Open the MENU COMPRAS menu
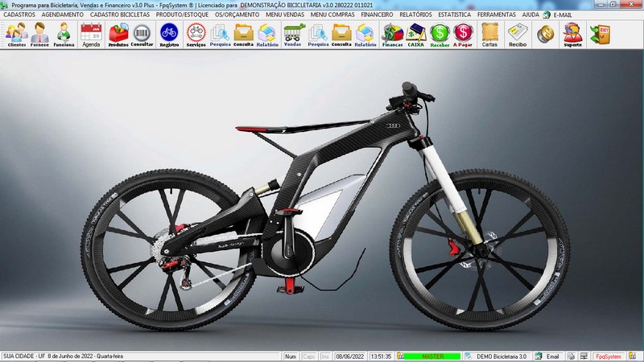Viewport: 644px width, 362px height. [x=332, y=14]
